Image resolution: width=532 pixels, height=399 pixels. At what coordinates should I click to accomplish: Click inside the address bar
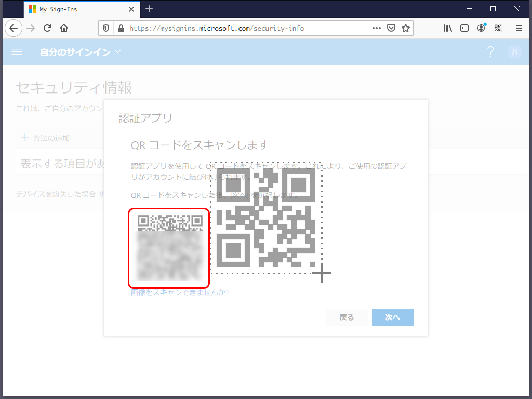234,28
